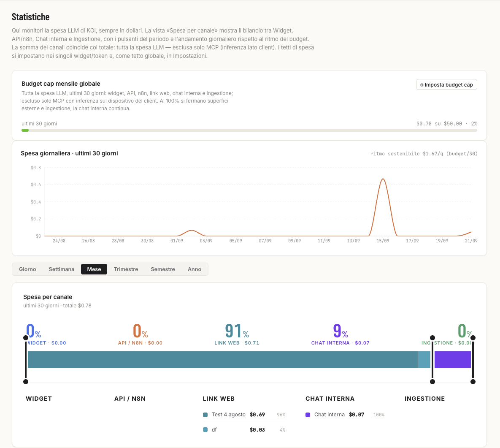Select the Anno period tab
This screenshot has width=500, height=448.
coord(195,269)
